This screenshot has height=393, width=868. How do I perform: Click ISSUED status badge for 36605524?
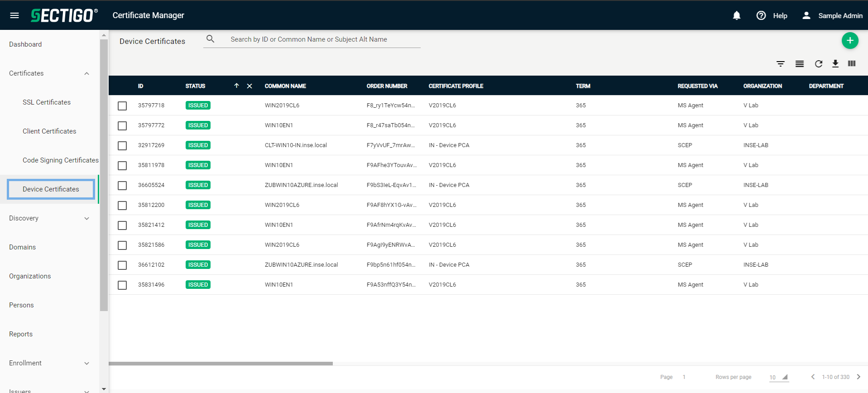pyautogui.click(x=198, y=185)
